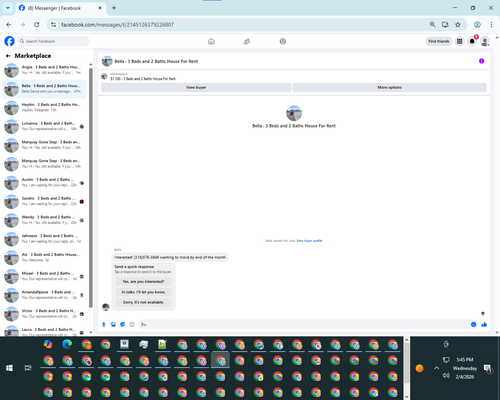Open the account profile menu
Image resolution: width=500 pixels, height=400 pixels.
pos(485,41)
